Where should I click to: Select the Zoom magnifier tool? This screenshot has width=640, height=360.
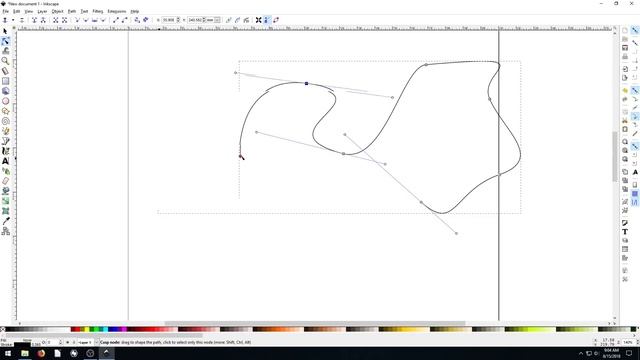coord(5,61)
